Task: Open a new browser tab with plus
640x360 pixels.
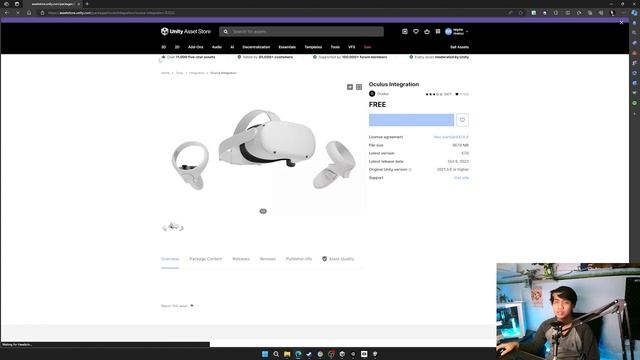Action: tap(87, 4)
